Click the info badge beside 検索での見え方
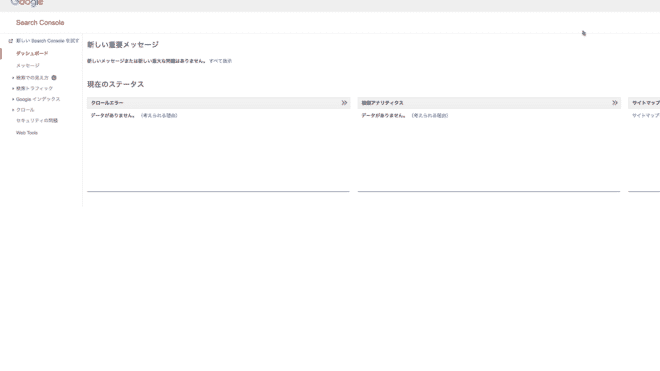The height and width of the screenshot is (371, 660). (54, 77)
